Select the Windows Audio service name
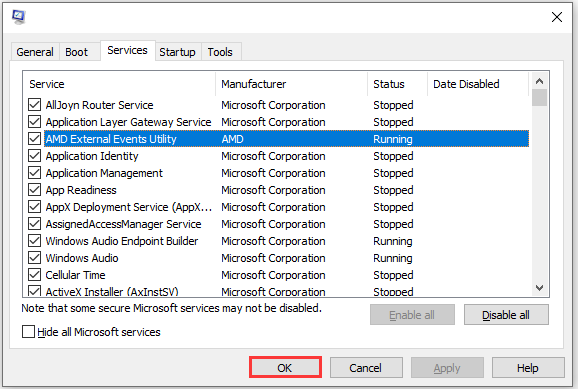The image size is (578, 389). coord(82,258)
